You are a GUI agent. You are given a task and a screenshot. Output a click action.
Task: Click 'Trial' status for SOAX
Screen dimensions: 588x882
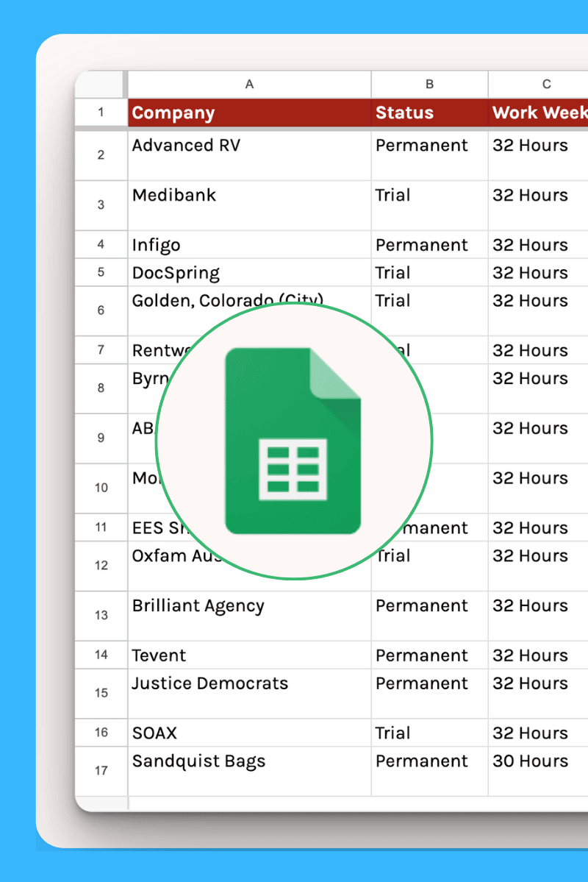[x=429, y=733]
